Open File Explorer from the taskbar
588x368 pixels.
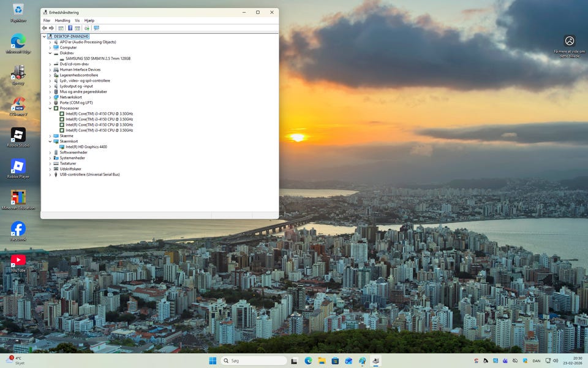[x=322, y=361]
